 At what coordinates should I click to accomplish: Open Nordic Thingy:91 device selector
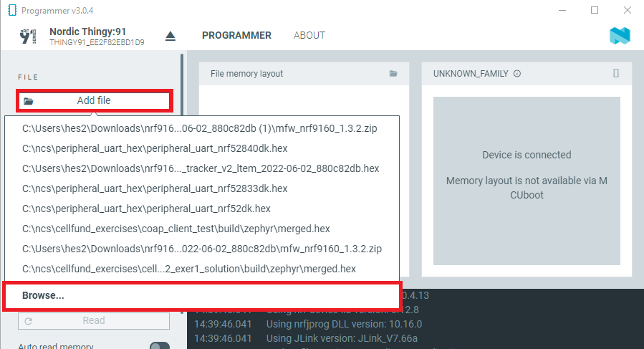(97, 36)
